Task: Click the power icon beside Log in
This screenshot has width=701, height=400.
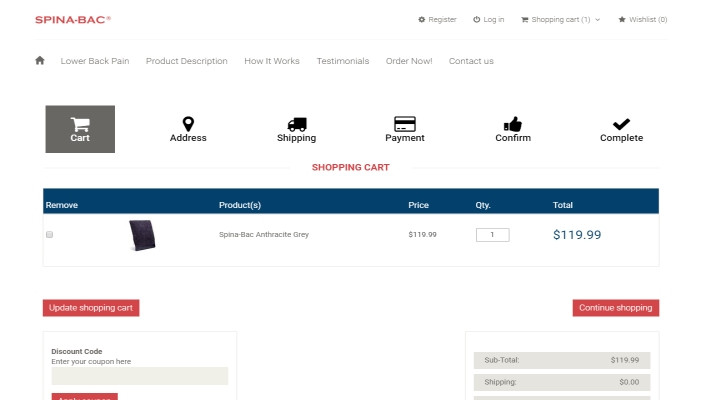Action: pyautogui.click(x=477, y=20)
